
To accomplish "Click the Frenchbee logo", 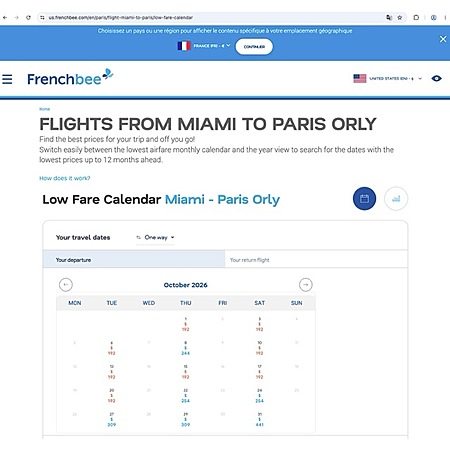I will tap(70, 77).
